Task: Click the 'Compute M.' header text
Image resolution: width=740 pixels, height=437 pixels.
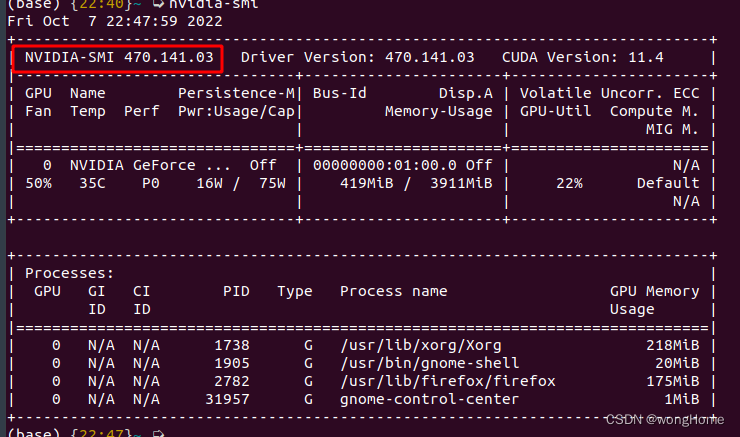Action: [654, 111]
